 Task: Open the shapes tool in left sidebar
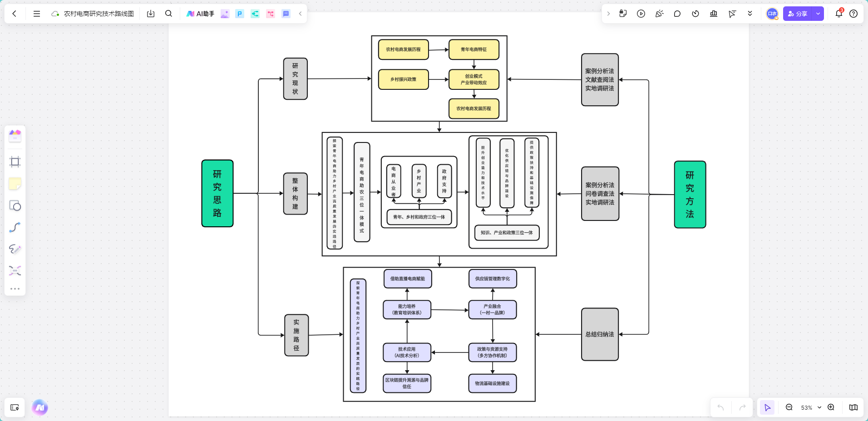[15, 206]
